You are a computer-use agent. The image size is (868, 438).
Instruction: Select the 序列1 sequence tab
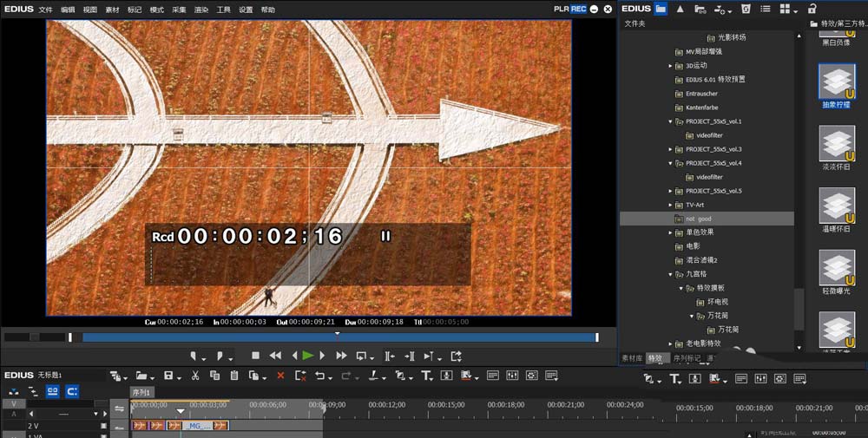[x=143, y=392]
